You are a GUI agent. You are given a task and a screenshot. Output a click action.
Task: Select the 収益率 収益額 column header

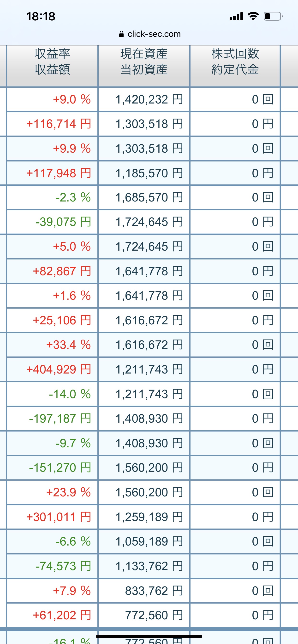click(x=52, y=62)
